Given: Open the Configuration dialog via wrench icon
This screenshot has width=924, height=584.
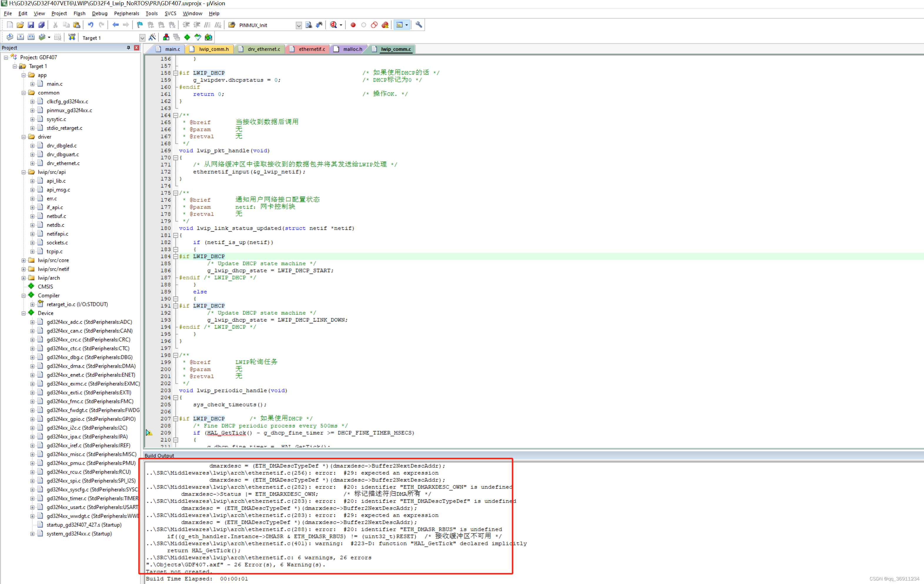Looking at the screenshot, I should coord(418,25).
